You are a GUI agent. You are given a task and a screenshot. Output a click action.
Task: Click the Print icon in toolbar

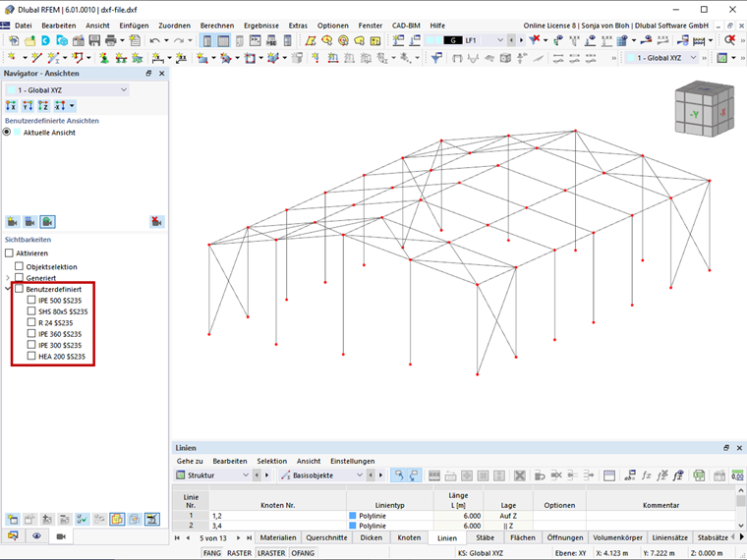(x=110, y=40)
